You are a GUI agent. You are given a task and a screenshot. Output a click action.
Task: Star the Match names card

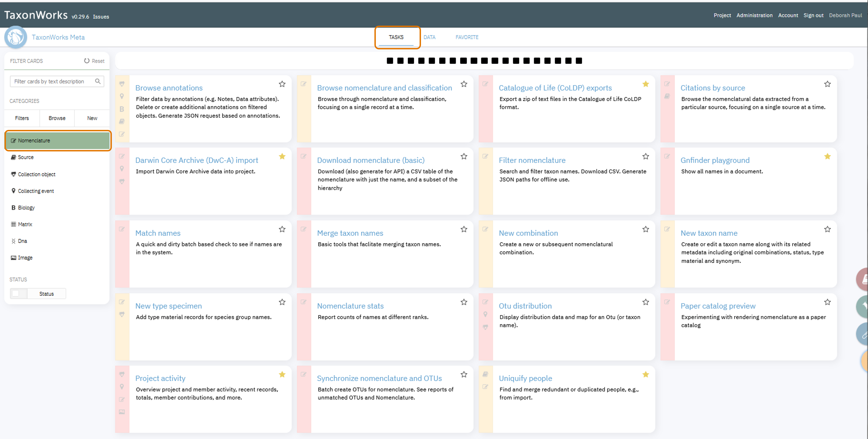coord(282,229)
